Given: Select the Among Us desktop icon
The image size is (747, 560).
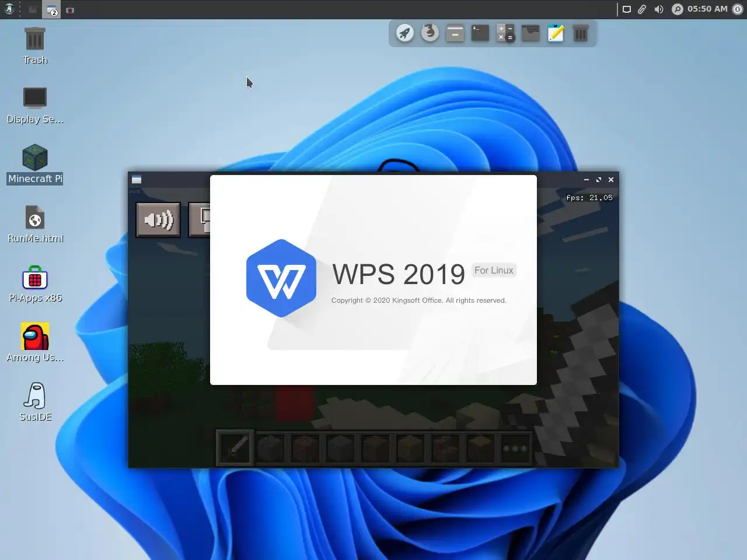Looking at the screenshot, I should [35, 343].
